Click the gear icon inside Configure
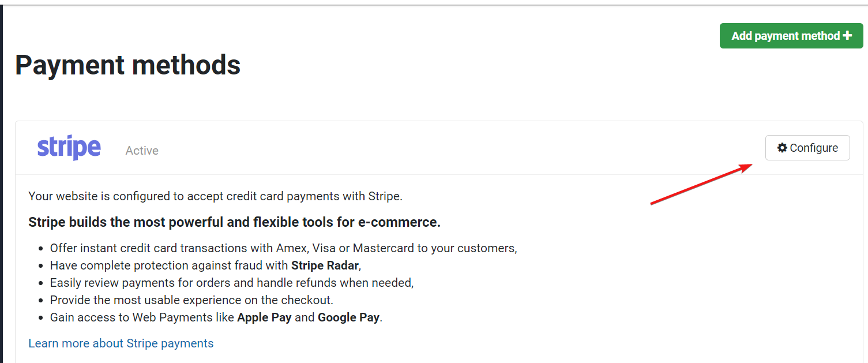868x363 pixels. point(782,148)
